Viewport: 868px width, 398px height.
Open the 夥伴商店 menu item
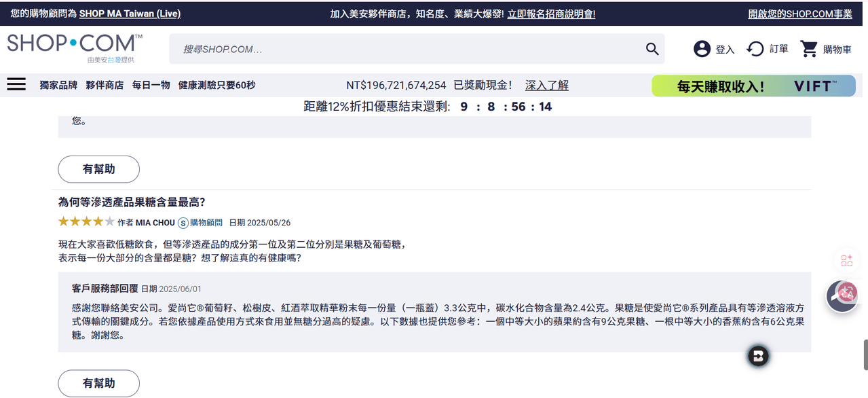(105, 85)
